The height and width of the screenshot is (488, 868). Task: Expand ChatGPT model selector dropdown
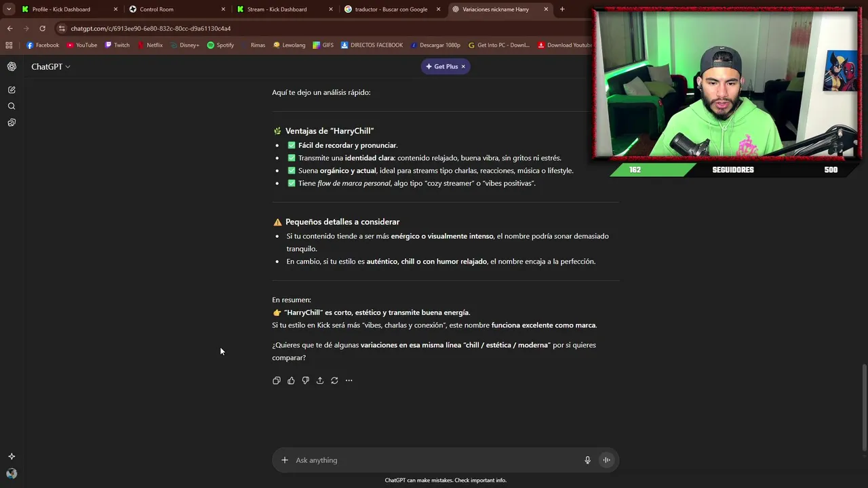click(51, 66)
